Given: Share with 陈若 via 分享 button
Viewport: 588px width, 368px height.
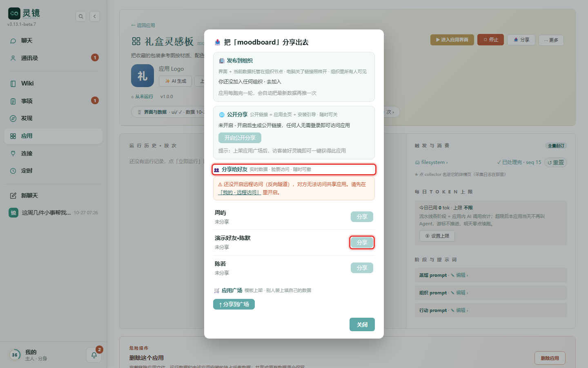Looking at the screenshot, I should [362, 268].
